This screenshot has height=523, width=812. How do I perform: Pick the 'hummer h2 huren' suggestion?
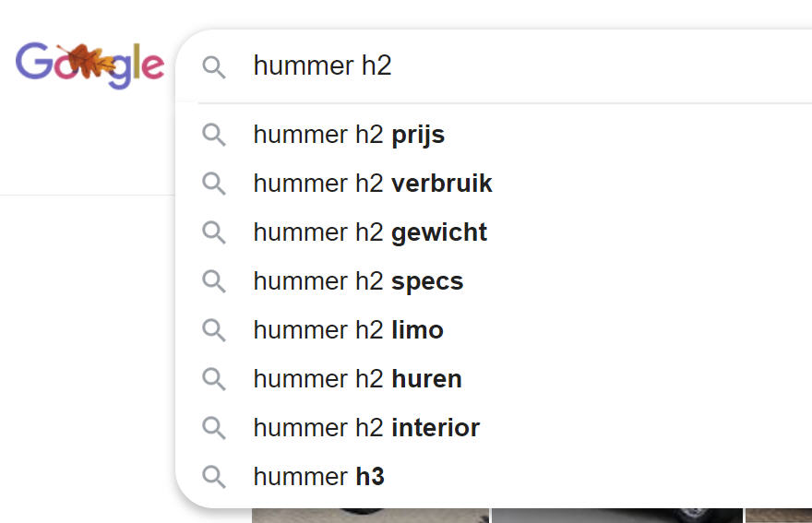[494, 379]
